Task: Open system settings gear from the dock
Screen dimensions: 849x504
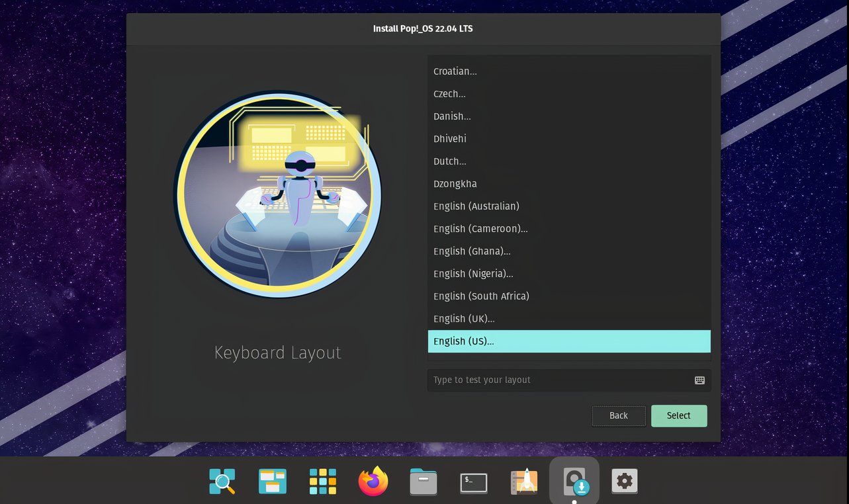Action: coord(624,482)
